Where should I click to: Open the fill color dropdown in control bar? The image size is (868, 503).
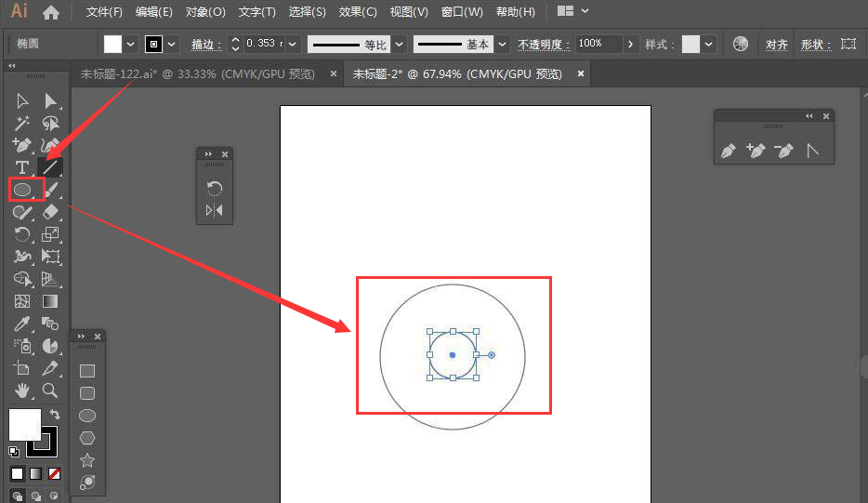(131, 45)
